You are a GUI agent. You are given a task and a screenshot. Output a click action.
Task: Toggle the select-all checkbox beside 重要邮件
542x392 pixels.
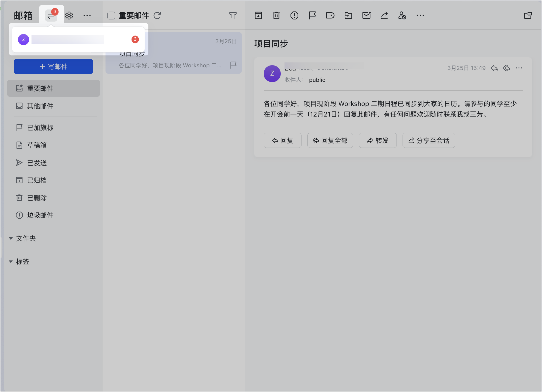[x=111, y=16]
